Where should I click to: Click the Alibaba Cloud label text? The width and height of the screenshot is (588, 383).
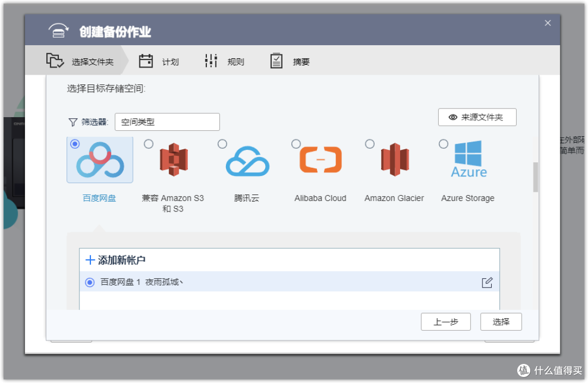[320, 198]
